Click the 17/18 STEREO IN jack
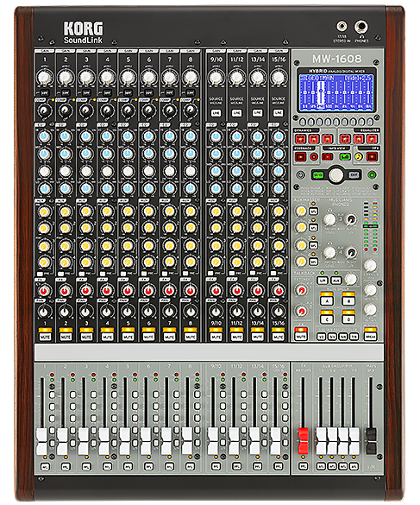The image size is (420, 505). tap(342, 27)
